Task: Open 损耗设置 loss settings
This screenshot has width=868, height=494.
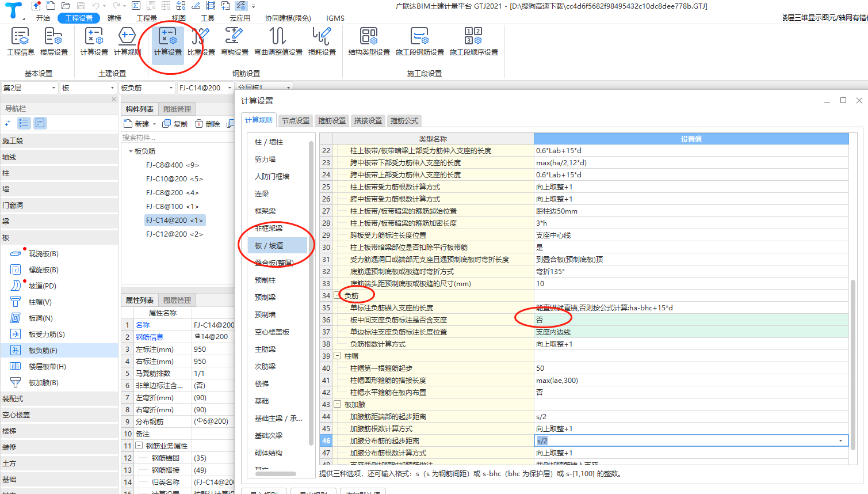Action: [x=322, y=41]
